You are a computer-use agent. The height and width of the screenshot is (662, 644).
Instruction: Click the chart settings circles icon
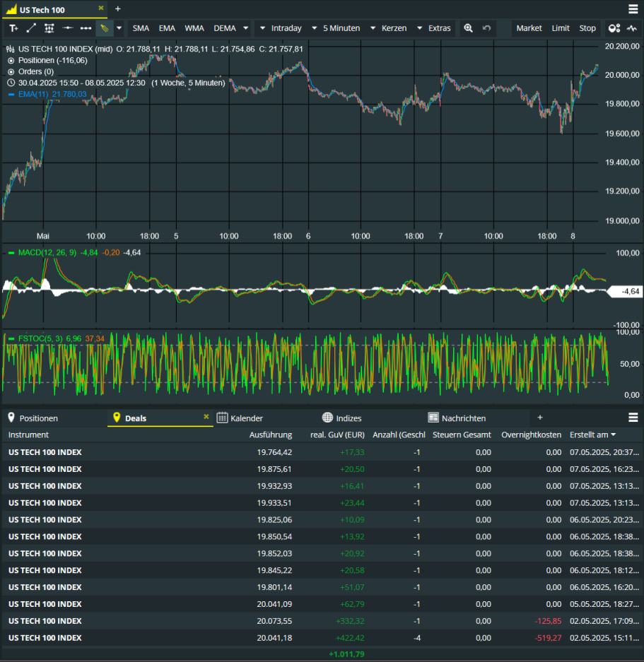click(614, 28)
